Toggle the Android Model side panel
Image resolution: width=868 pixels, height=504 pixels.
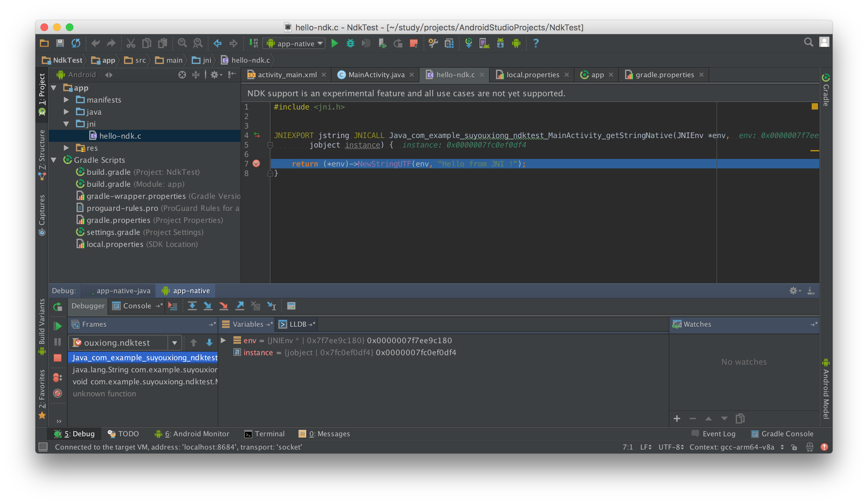826,388
